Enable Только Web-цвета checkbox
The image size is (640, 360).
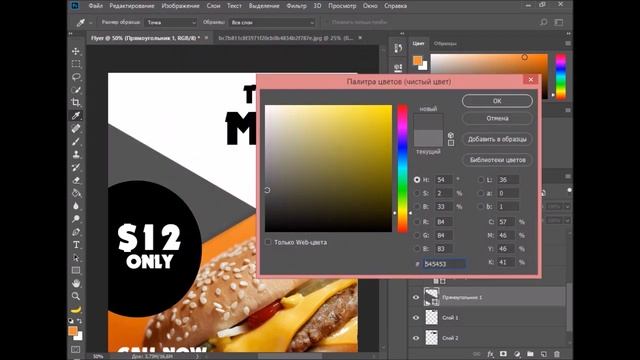268,242
